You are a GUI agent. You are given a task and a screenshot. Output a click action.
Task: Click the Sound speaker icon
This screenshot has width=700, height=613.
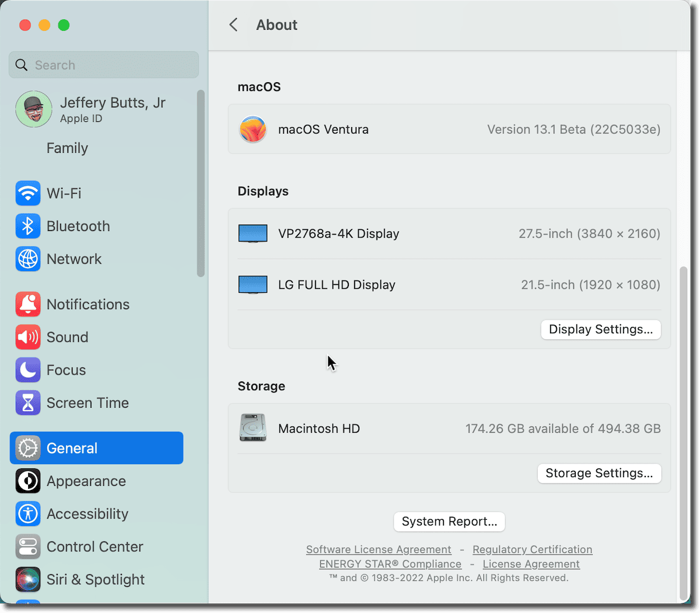tap(28, 337)
